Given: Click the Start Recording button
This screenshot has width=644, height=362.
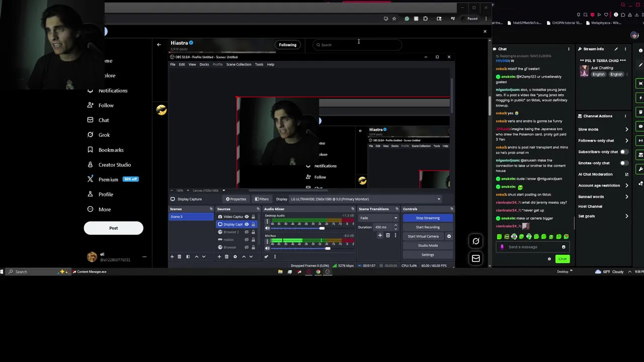Looking at the screenshot, I should pyautogui.click(x=428, y=227).
